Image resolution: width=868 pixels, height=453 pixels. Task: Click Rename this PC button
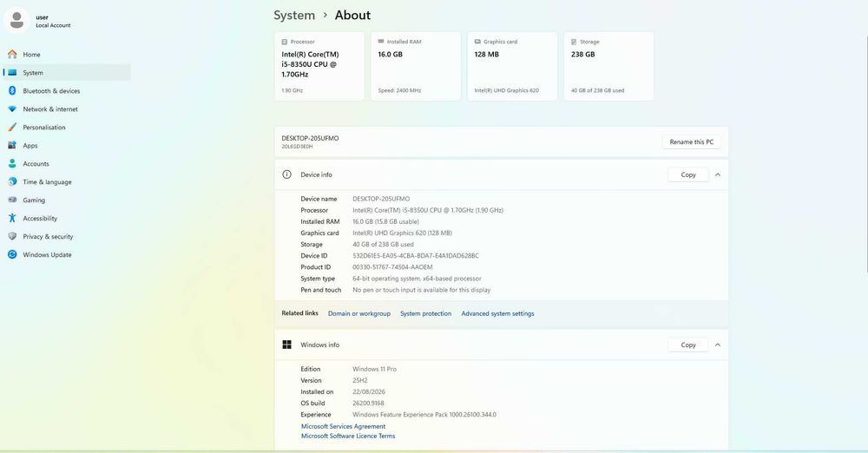692,141
